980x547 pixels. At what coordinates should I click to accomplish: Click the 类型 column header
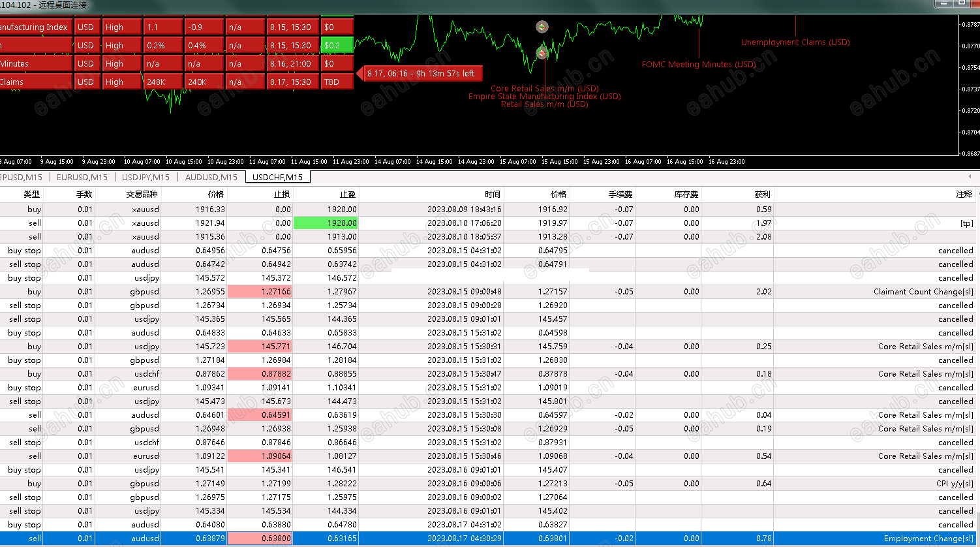click(x=31, y=194)
